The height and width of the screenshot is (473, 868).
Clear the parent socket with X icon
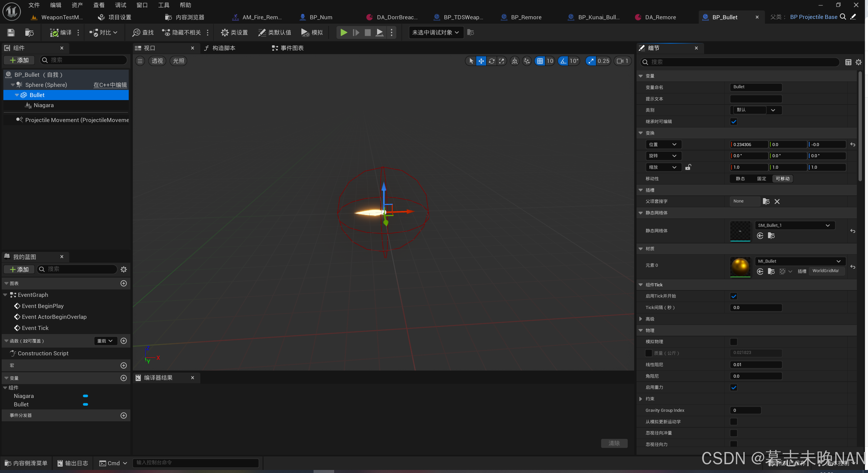777,202
